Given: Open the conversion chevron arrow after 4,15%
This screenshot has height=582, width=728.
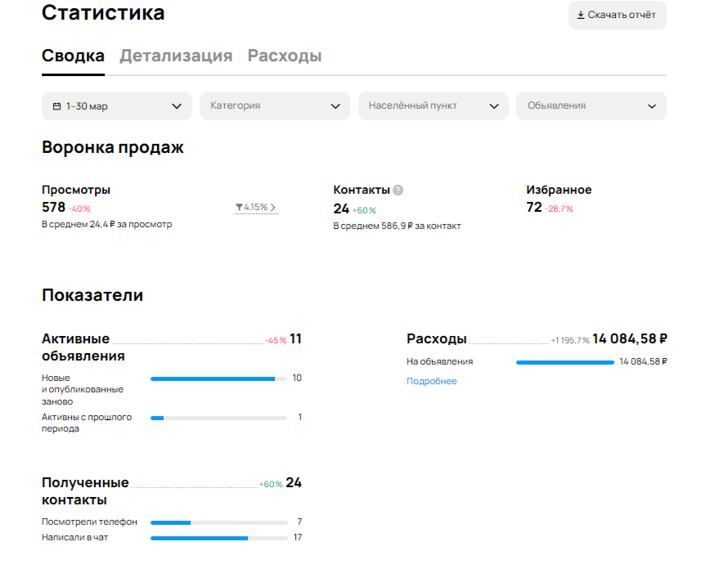Looking at the screenshot, I should [x=273, y=207].
